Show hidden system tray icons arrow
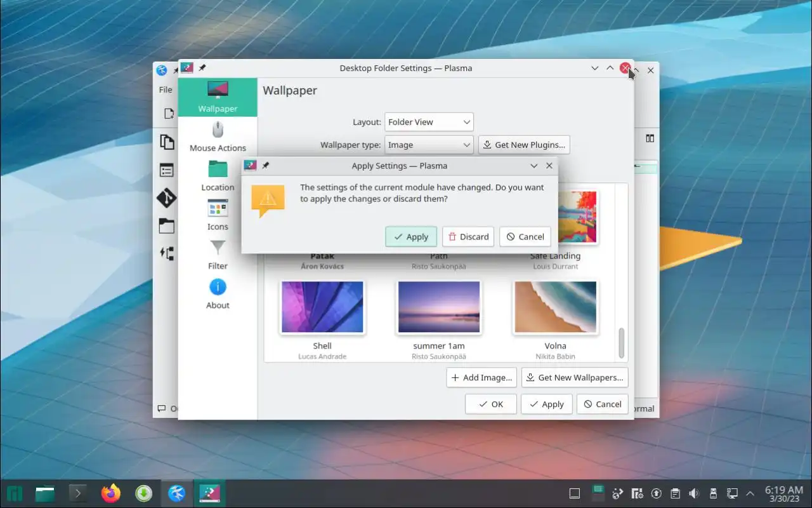 tap(750, 493)
